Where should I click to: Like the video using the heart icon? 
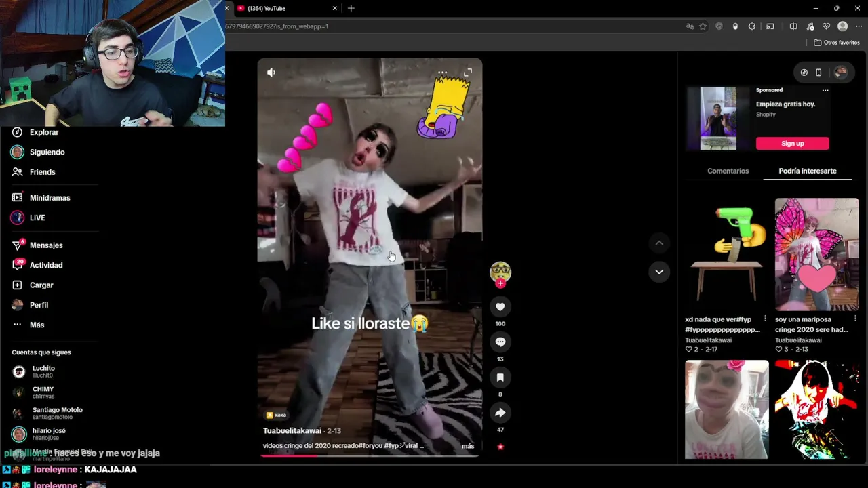click(500, 307)
